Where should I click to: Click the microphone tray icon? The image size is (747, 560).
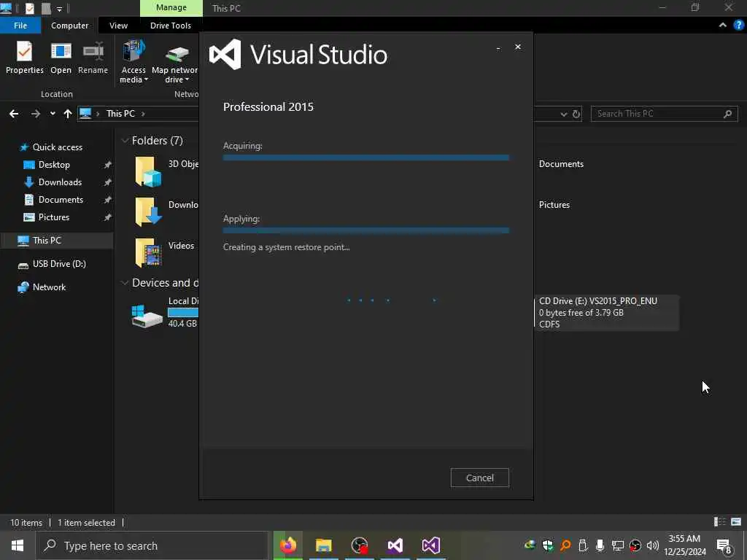[600, 545]
